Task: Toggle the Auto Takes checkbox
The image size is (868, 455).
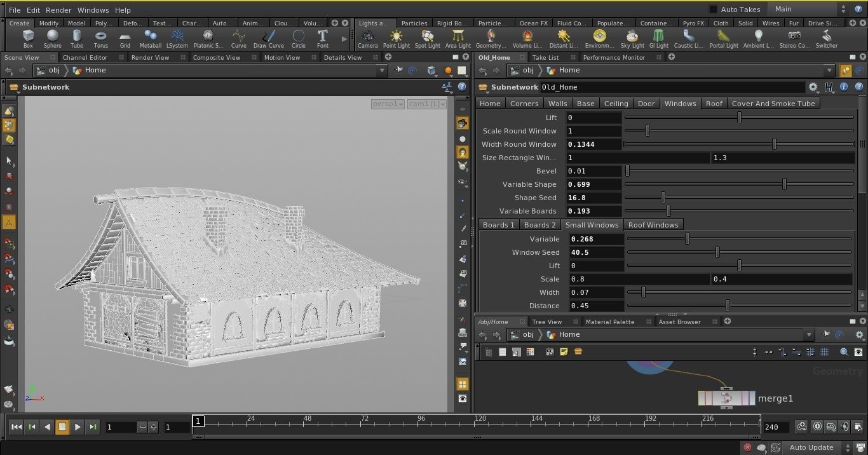Action: 713,10
